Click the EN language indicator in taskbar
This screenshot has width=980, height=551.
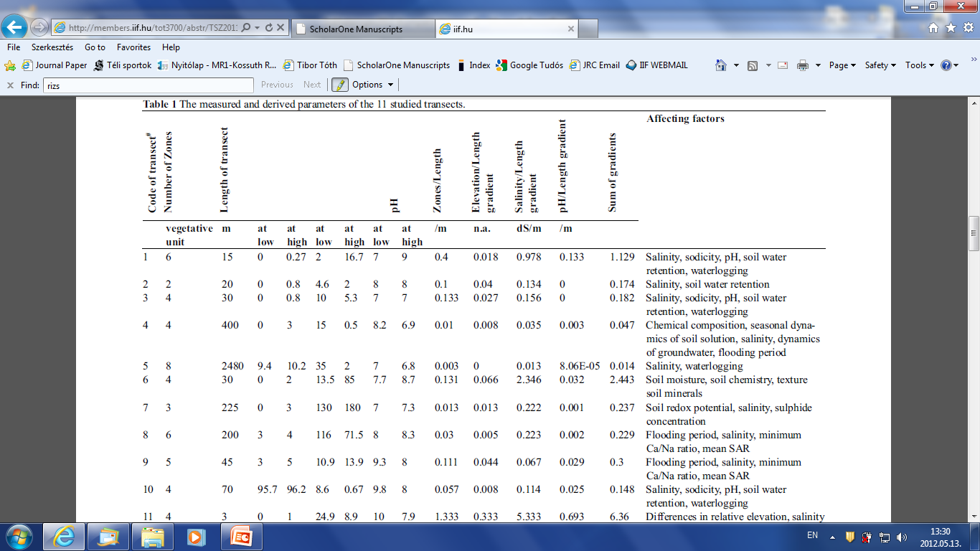[x=812, y=535]
